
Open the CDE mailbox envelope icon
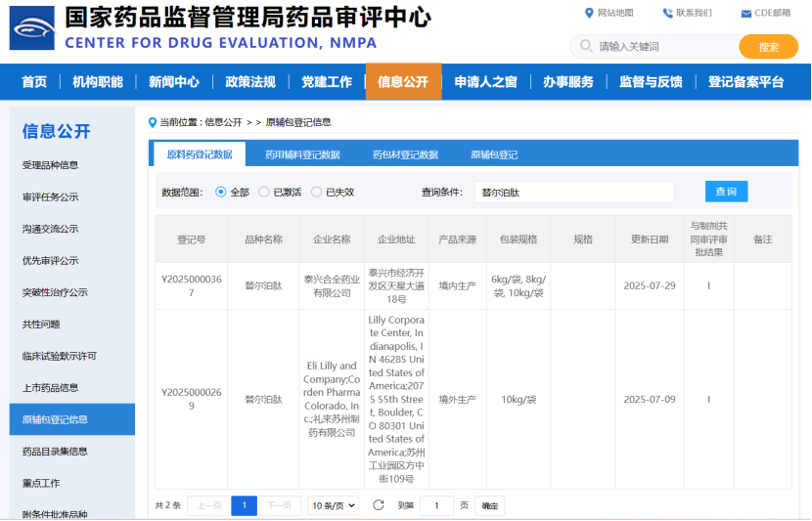click(745, 13)
